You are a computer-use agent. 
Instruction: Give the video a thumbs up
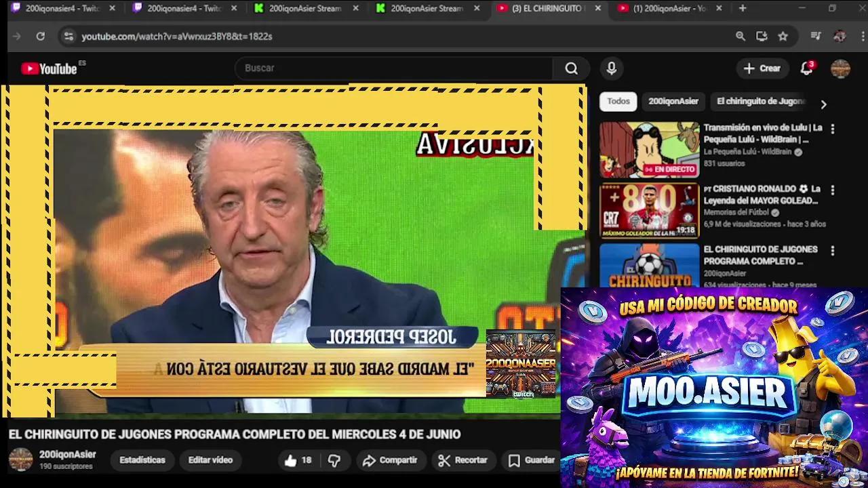292,460
